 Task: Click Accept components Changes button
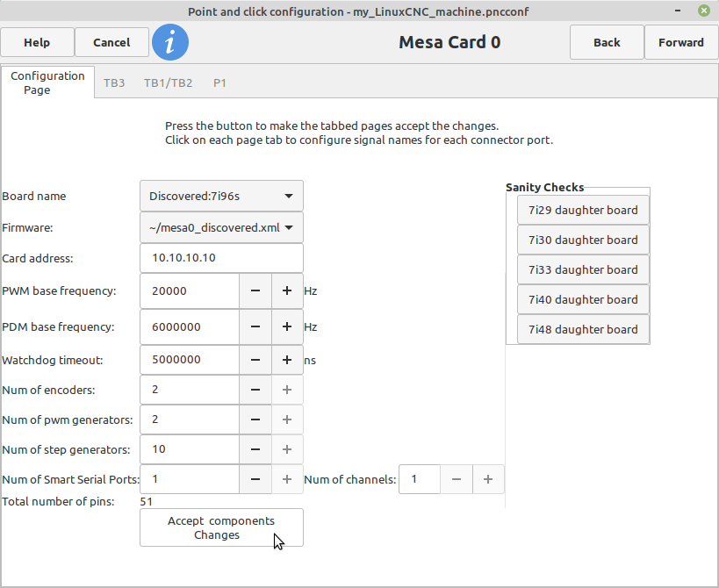221,527
